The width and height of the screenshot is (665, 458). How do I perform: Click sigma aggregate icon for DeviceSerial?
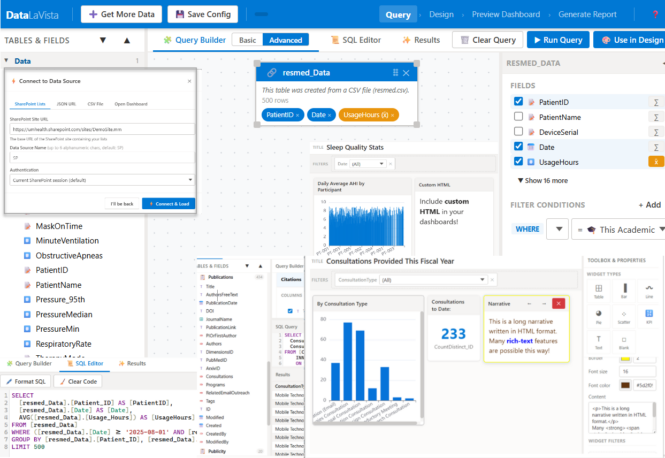pos(656,132)
